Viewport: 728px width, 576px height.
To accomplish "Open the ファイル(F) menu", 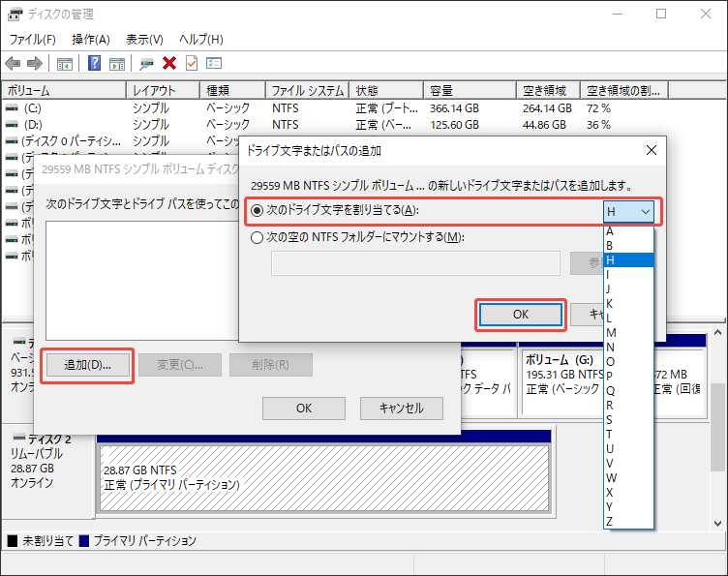I will pos(33,40).
